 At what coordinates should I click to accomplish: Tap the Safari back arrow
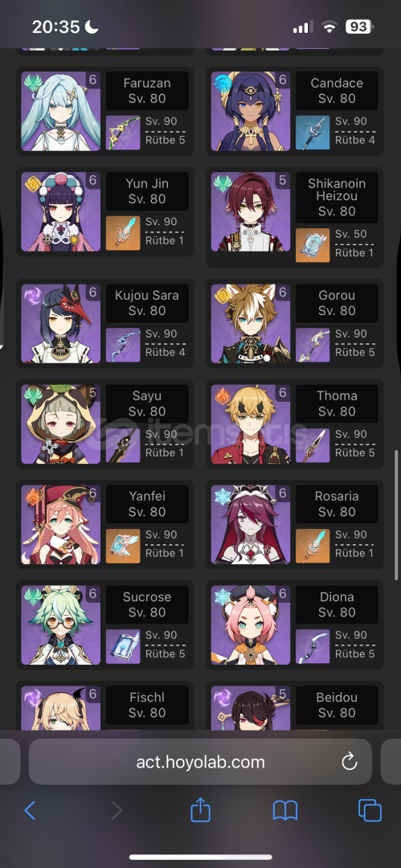pos(30,810)
